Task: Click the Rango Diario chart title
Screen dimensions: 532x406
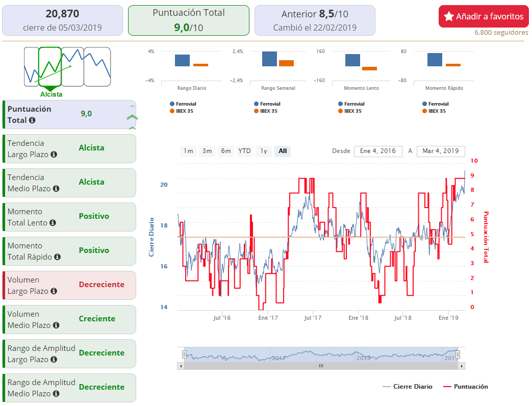Action: click(192, 88)
